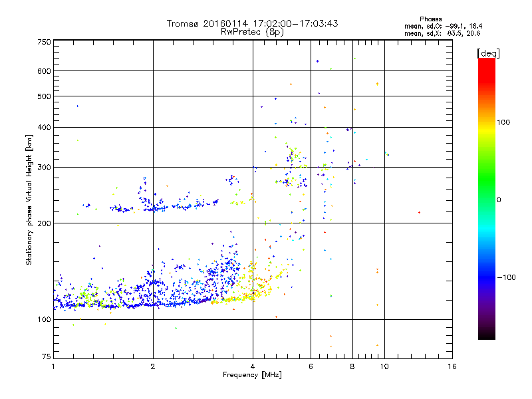This screenshot has height=399, width=532.
Task: Click the RwPretec (8p) subtitle
Action: [x=252, y=32]
